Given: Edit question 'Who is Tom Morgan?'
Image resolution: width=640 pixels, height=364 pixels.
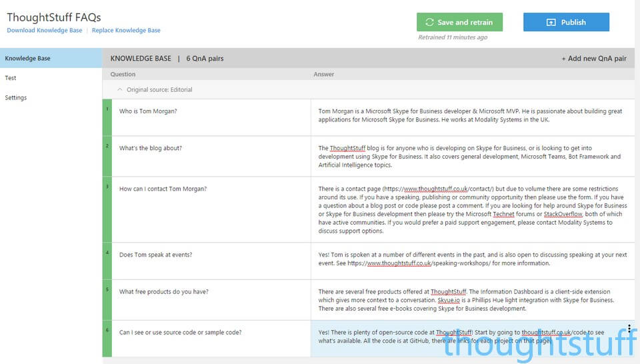Looking at the screenshot, I should point(211,117).
